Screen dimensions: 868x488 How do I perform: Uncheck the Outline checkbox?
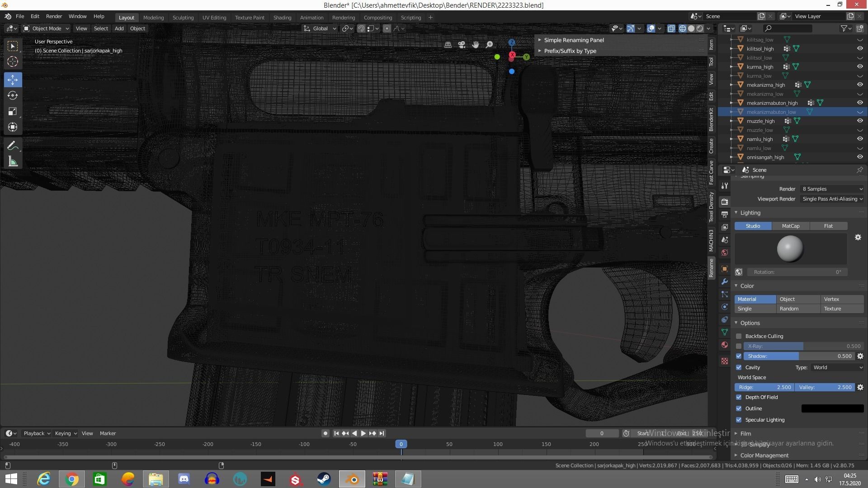[739, 408]
